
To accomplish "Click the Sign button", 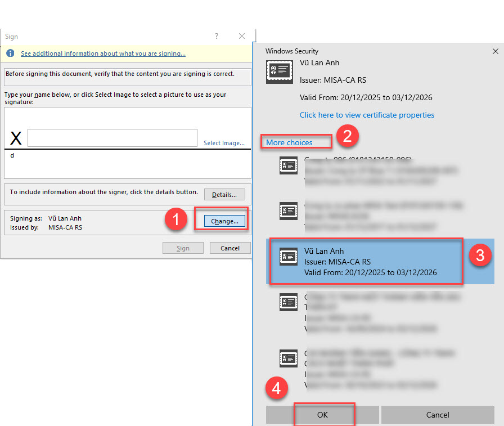I will [183, 248].
